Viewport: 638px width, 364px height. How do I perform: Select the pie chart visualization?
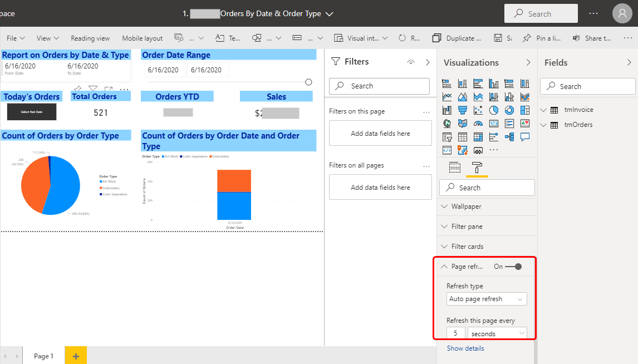494,110
